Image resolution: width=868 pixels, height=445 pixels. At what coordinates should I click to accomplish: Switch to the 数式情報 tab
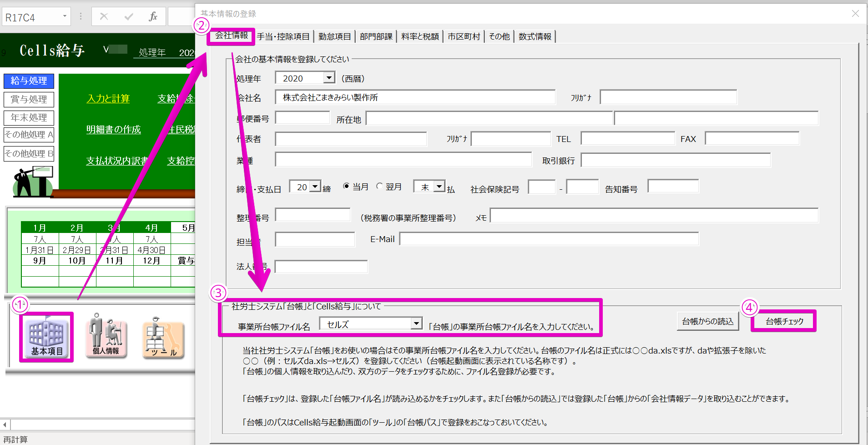point(535,36)
